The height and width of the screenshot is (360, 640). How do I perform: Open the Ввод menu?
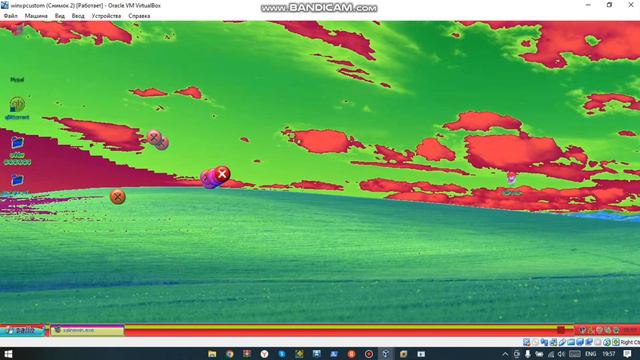tap(78, 16)
